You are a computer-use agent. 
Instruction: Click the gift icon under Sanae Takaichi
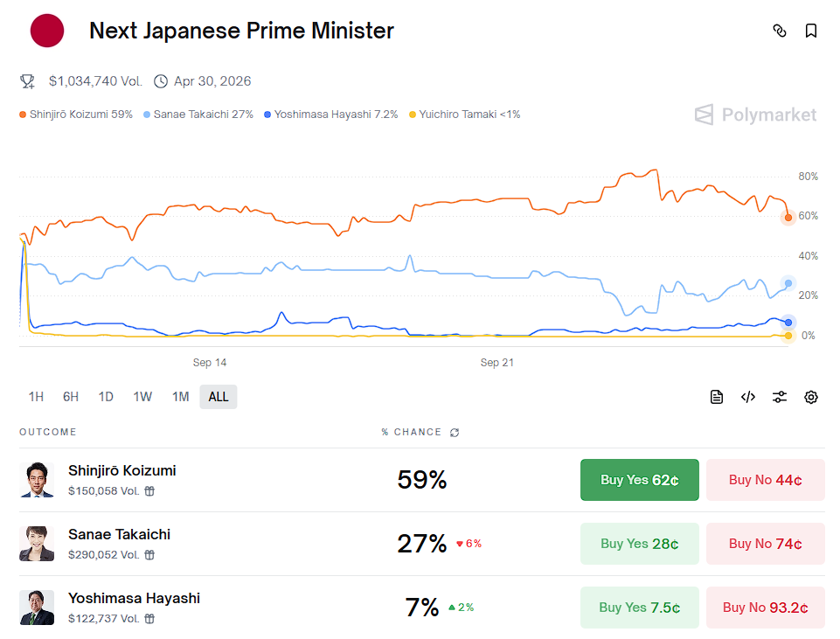coord(149,555)
